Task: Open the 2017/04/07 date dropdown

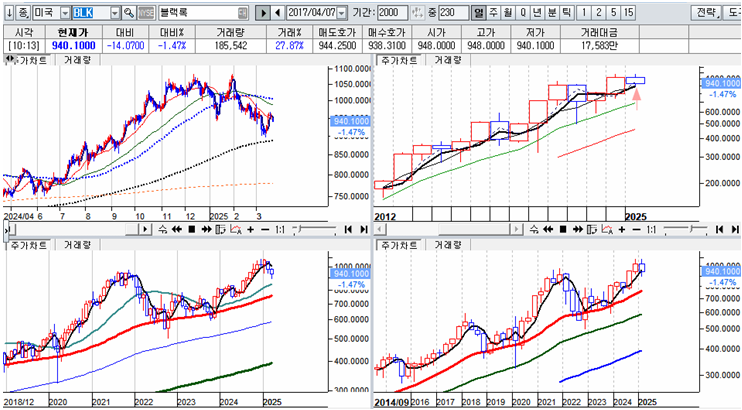Action: (342, 13)
